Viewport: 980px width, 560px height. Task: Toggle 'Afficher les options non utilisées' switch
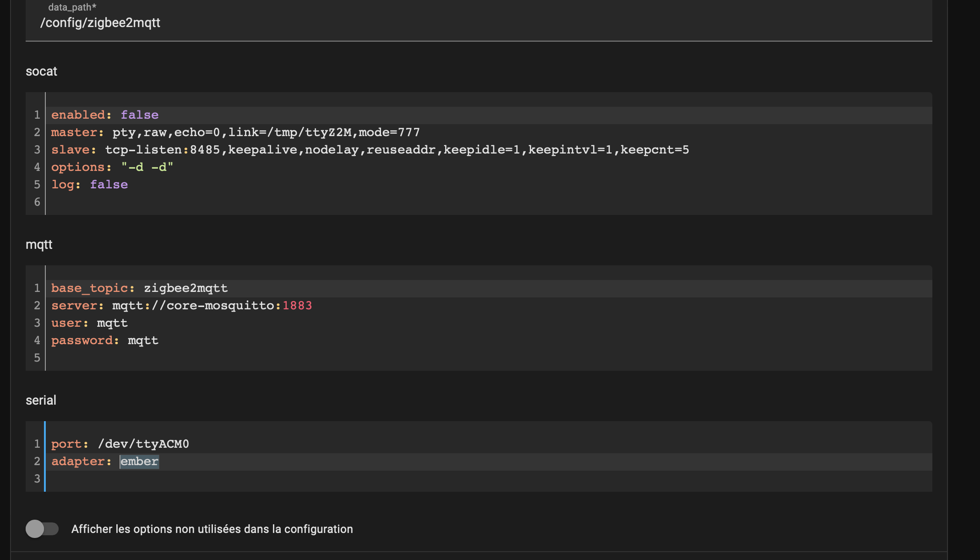point(42,529)
